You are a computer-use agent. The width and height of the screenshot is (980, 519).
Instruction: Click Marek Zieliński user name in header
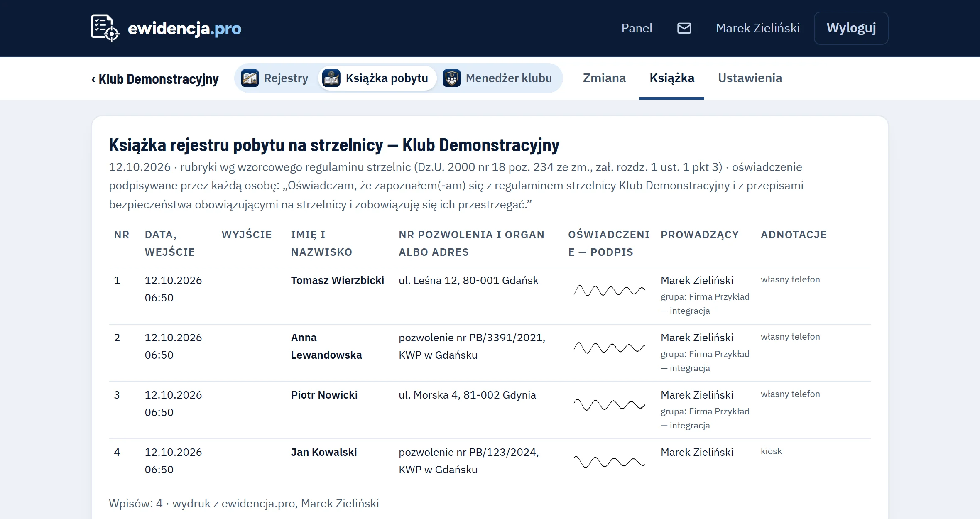[x=758, y=28]
